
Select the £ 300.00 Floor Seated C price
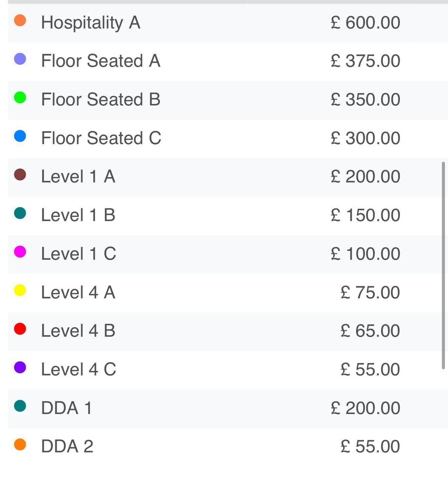point(365,138)
